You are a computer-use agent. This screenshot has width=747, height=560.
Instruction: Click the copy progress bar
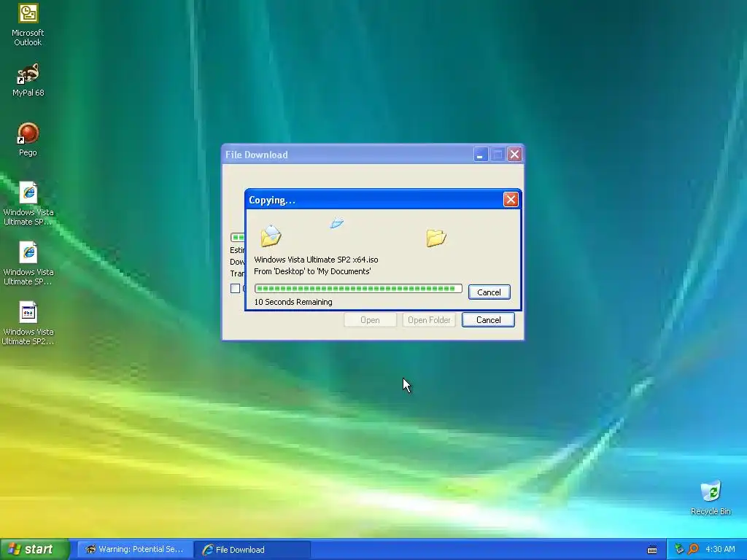point(358,288)
